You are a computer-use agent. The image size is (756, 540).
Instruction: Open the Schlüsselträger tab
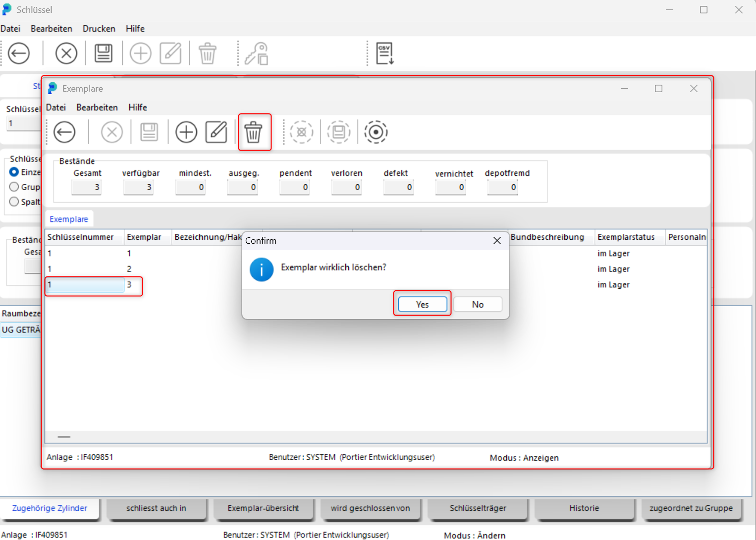[x=478, y=508]
